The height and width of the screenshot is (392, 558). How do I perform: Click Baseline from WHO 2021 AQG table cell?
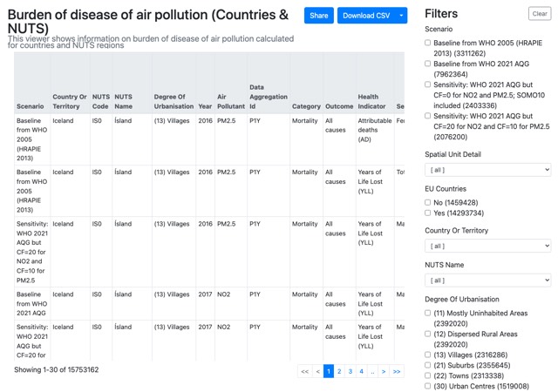click(32, 304)
